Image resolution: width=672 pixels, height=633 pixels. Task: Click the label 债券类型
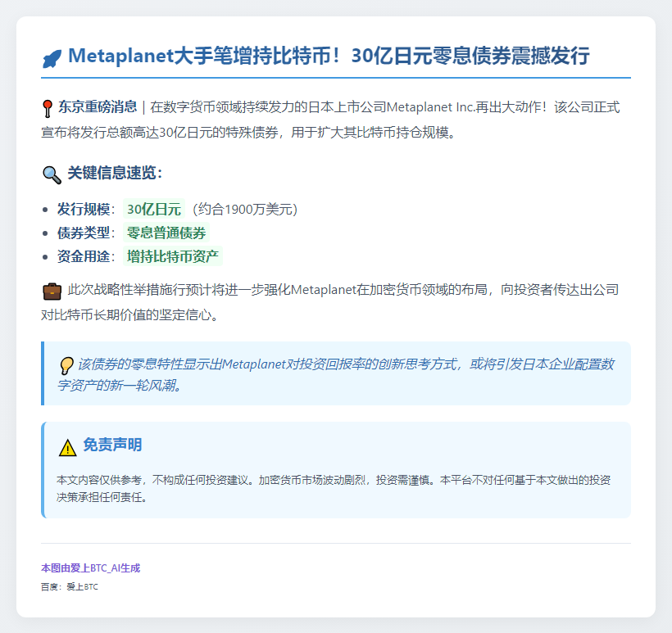[x=84, y=233]
